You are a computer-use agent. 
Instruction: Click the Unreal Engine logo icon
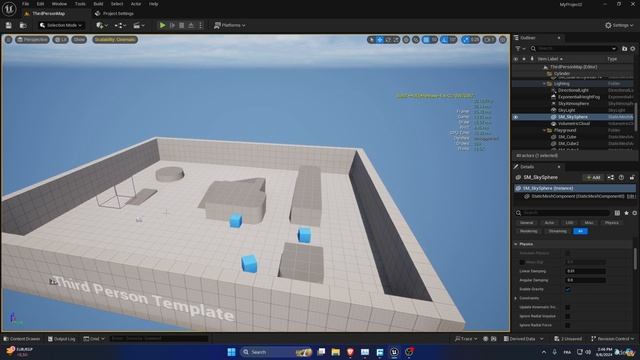pyautogui.click(x=9, y=9)
